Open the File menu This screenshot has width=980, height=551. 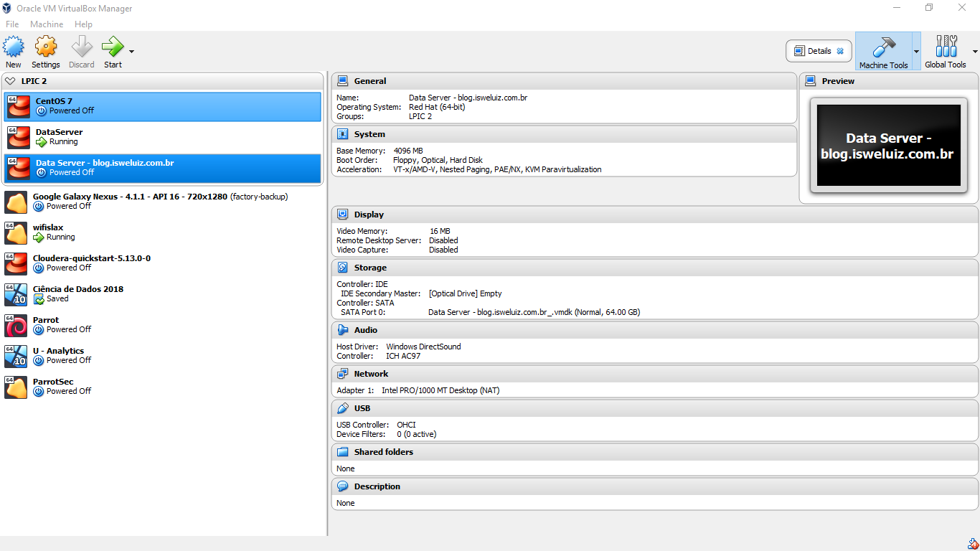[x=12, y=24]
